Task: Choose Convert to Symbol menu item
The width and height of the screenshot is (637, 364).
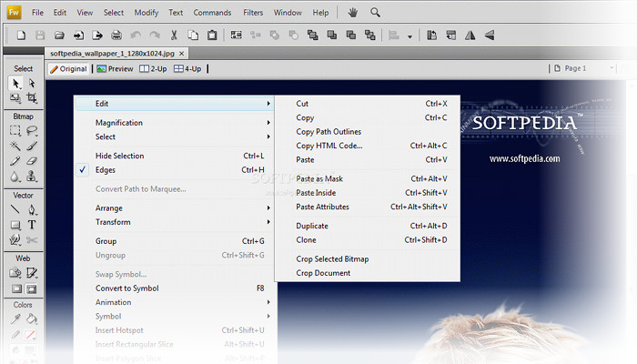Action: tap(176, 288)
